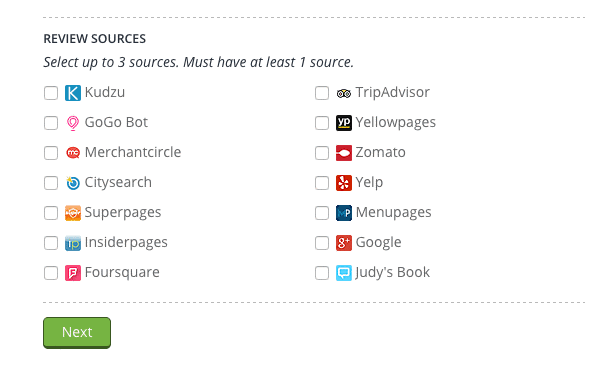Click the TripAdvisor text label
Image resolution: width=610 pixels, height=366 pixels.
coord(393,93)
